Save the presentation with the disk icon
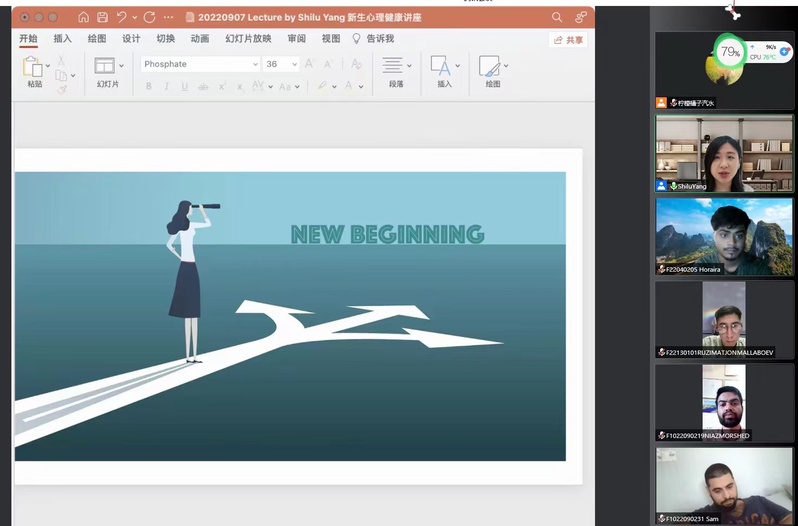This screenshot has width=798, height=526. click(x=102, y=17)
